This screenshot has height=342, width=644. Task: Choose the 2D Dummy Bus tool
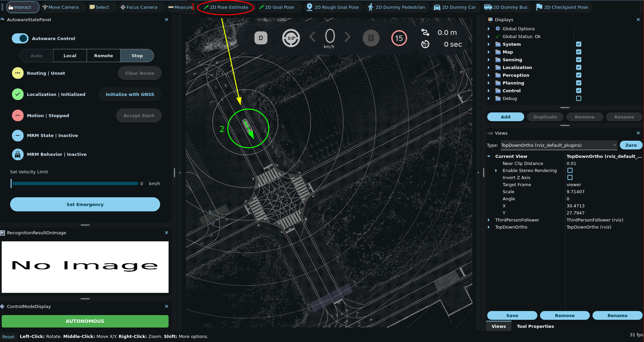tap(506, 7)
